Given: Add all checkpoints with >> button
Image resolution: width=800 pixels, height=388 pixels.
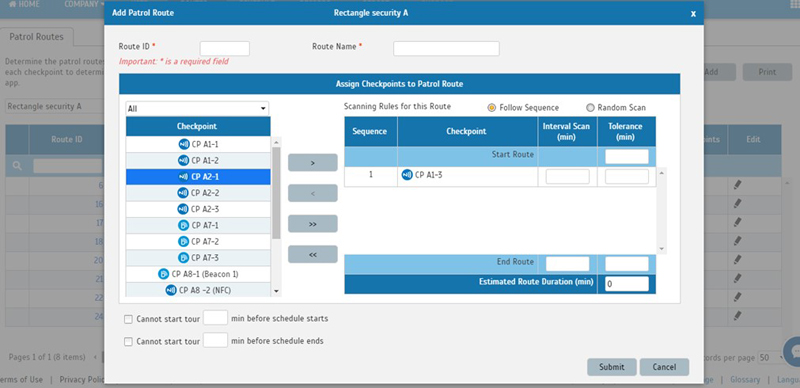Looking at the screenshot, I should (x=313, y=224).
